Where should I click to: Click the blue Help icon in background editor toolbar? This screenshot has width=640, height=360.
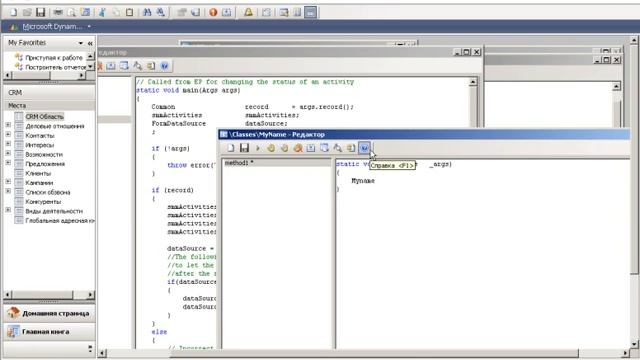tap(164, 66)
